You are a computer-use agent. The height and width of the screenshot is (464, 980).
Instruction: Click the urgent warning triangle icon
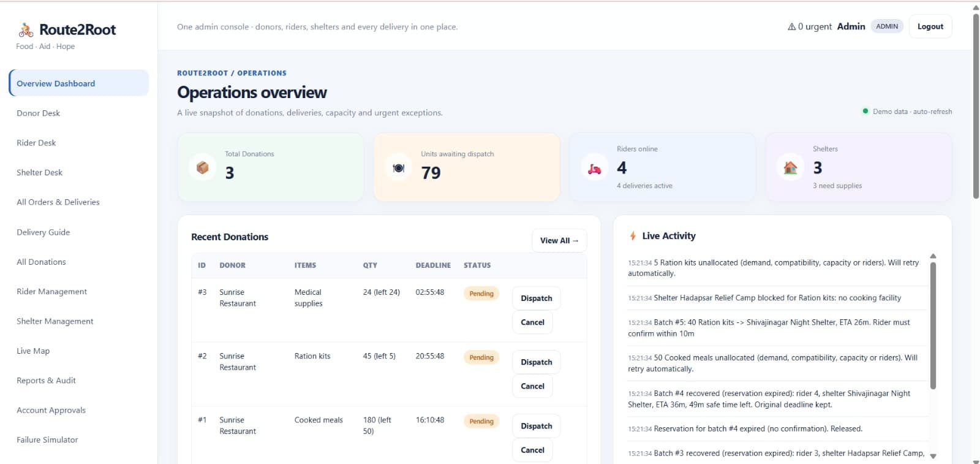(791, 26)
